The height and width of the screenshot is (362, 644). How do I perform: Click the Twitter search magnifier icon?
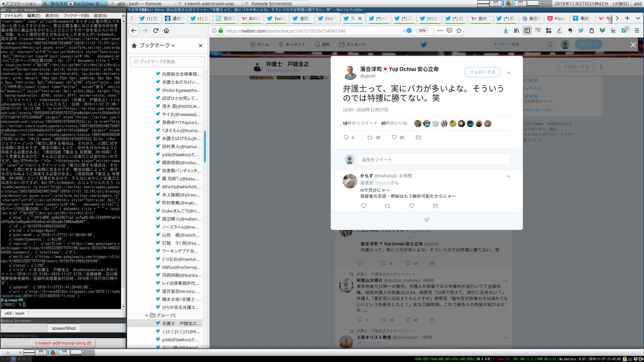(x=549, y=45)
